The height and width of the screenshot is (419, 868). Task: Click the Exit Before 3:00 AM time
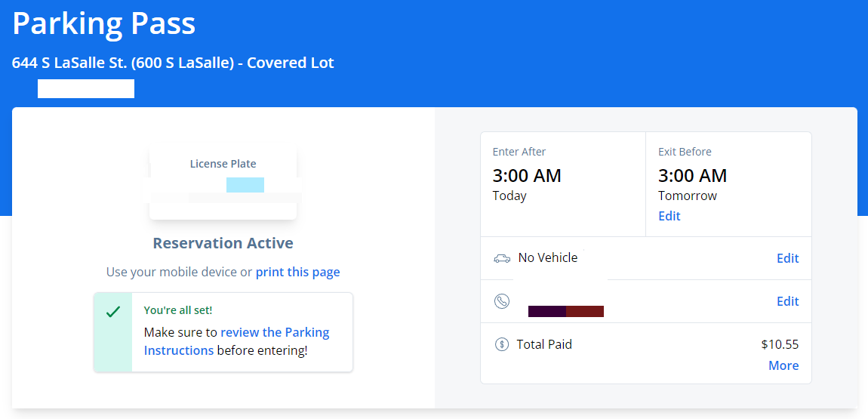(x=693, y=175)
